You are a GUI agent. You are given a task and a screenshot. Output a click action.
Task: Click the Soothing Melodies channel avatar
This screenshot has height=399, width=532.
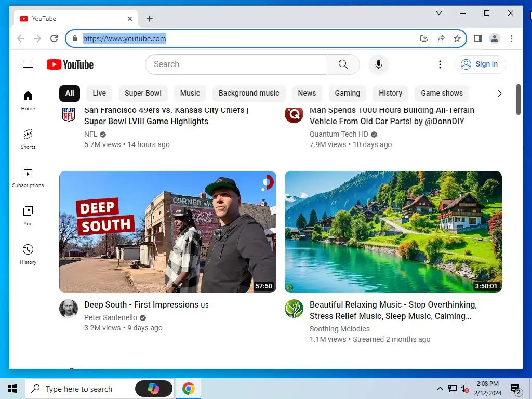coord(294,309)
